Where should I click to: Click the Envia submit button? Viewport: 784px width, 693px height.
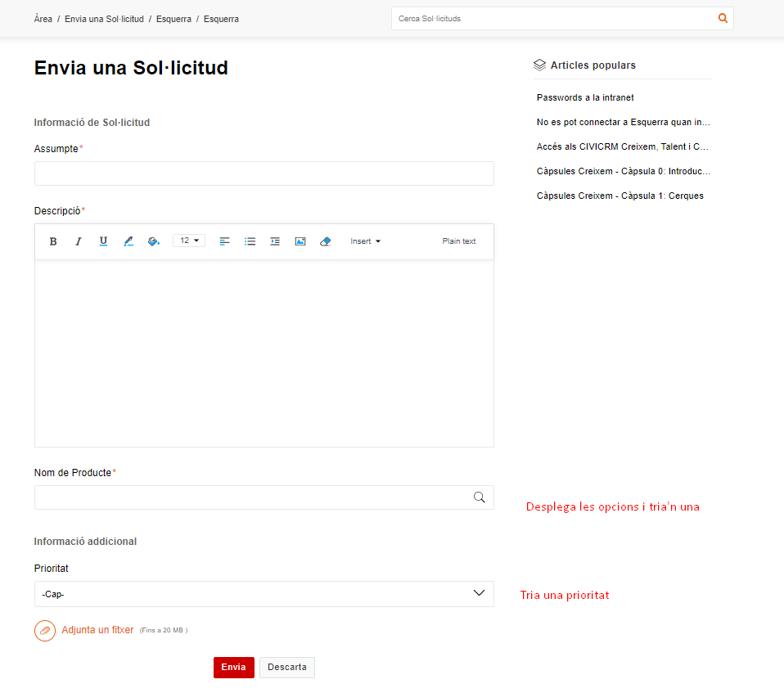(x=233, y=668)
